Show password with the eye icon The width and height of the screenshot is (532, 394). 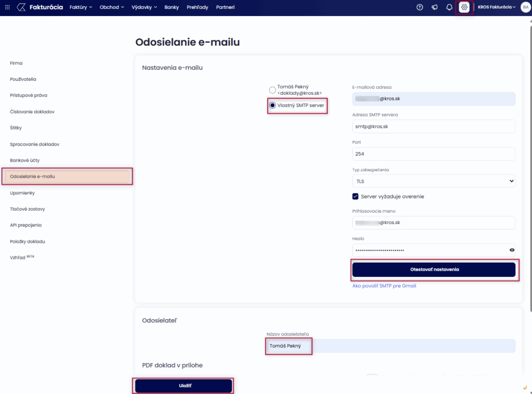pos(512,250)
